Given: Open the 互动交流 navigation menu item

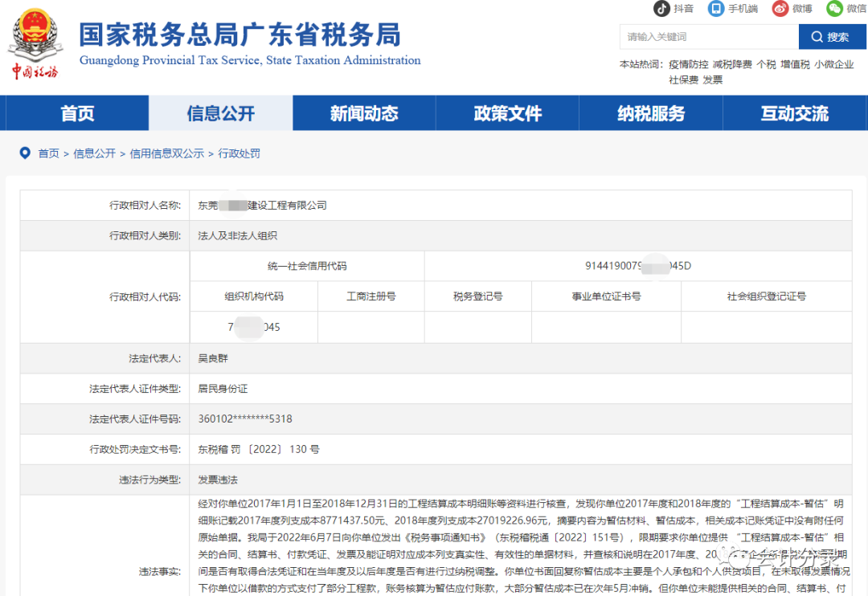Looking at the screenshot, I should tap(795, 113).
